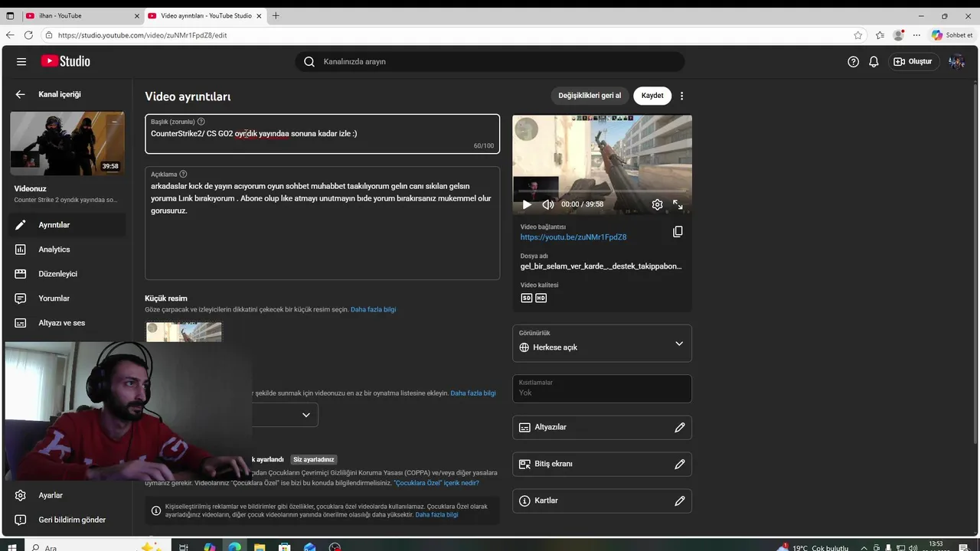Open the Oluştur create menu
The image size is (980, 551).
[913, 61]
